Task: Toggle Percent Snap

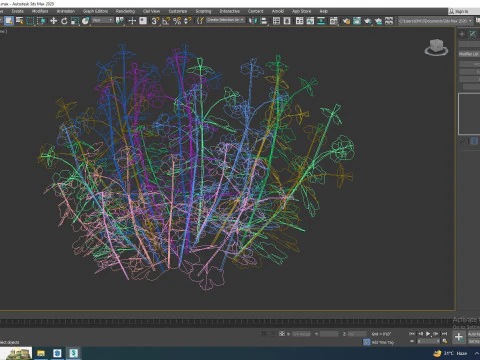Action: click(x=177, y=21)
